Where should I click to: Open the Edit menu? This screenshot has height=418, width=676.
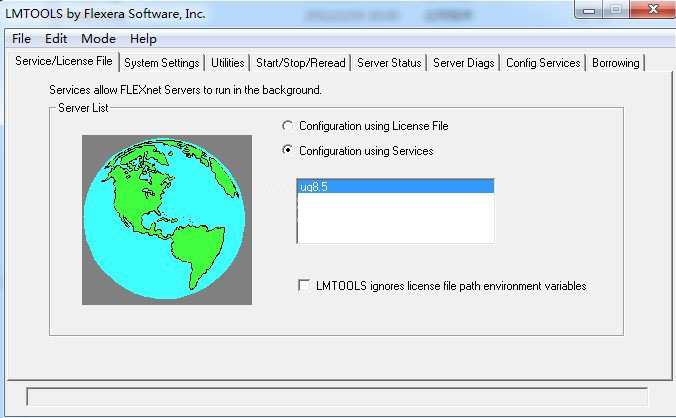pyautogui.click(x=56, y=39)
